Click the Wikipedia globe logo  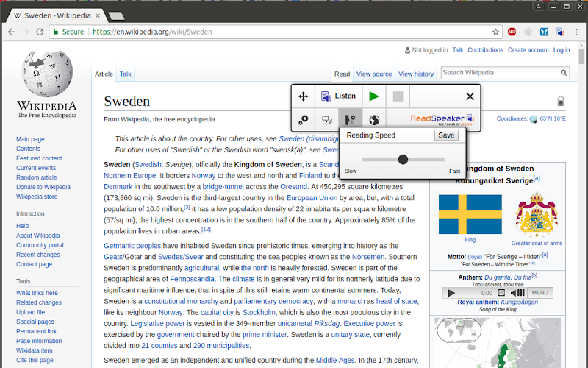(x=47, y=74)
